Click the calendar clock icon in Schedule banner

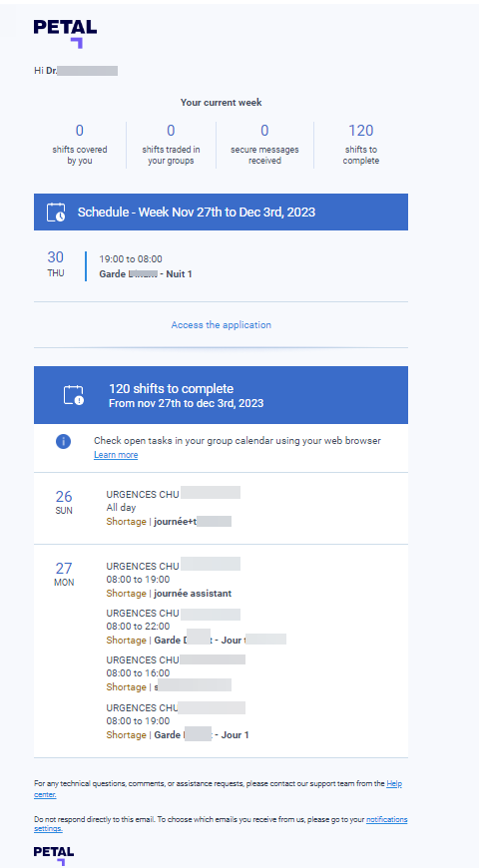click(x=56, y=213)
